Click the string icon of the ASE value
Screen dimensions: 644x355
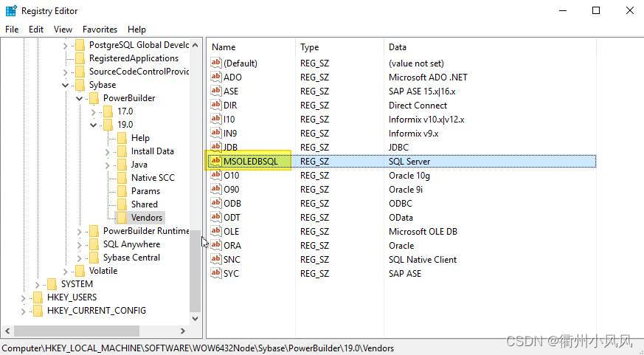tap(215, 91)
